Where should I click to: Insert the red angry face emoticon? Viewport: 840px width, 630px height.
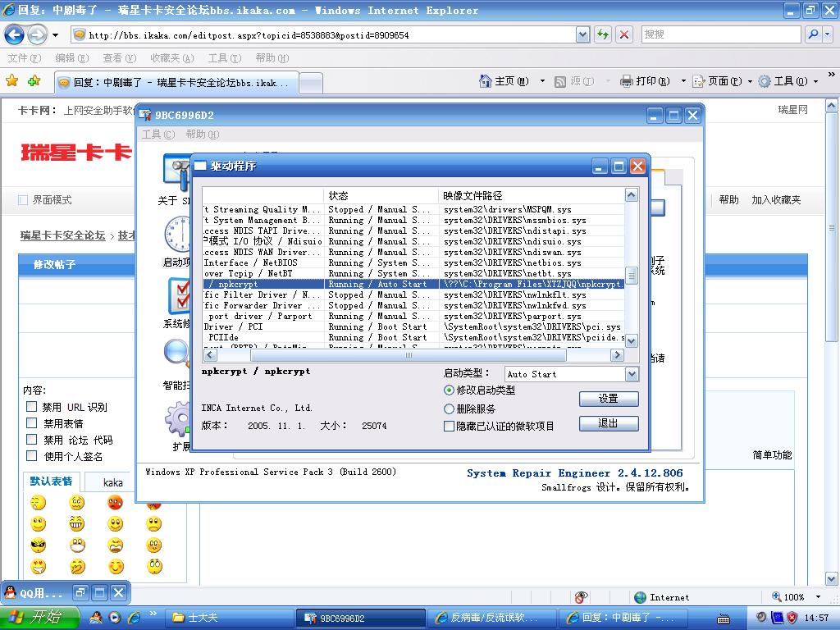click(115, 503)
